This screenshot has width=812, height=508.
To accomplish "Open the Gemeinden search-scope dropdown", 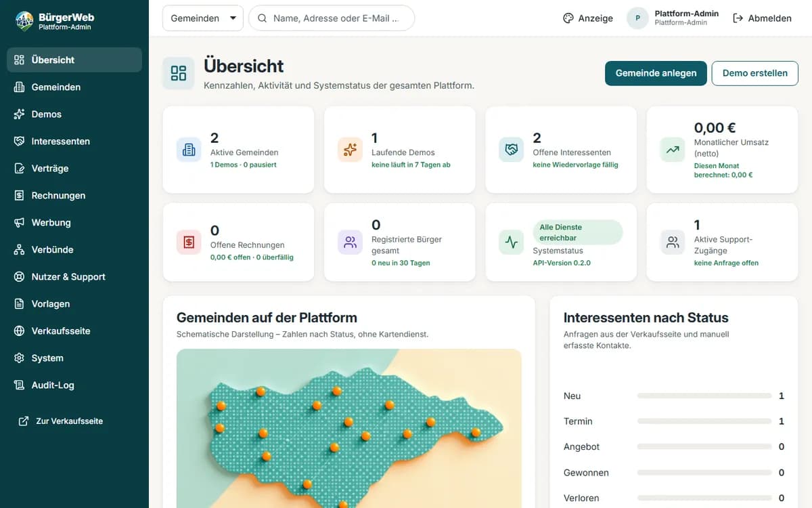I will pos(203,18).
